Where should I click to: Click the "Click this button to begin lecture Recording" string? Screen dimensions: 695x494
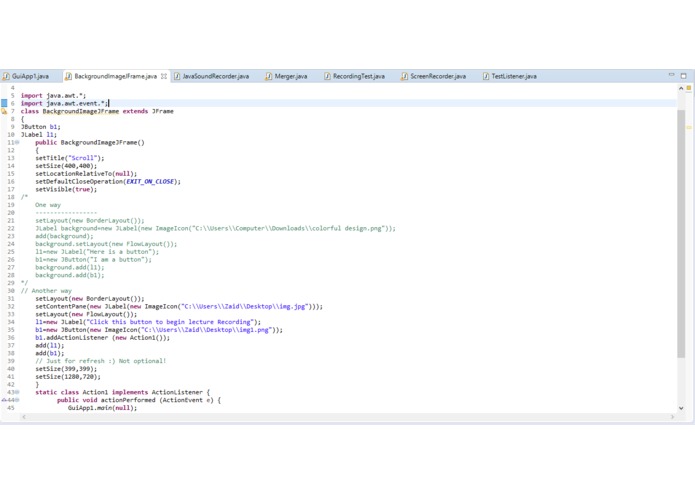click(x=170, y=322)
